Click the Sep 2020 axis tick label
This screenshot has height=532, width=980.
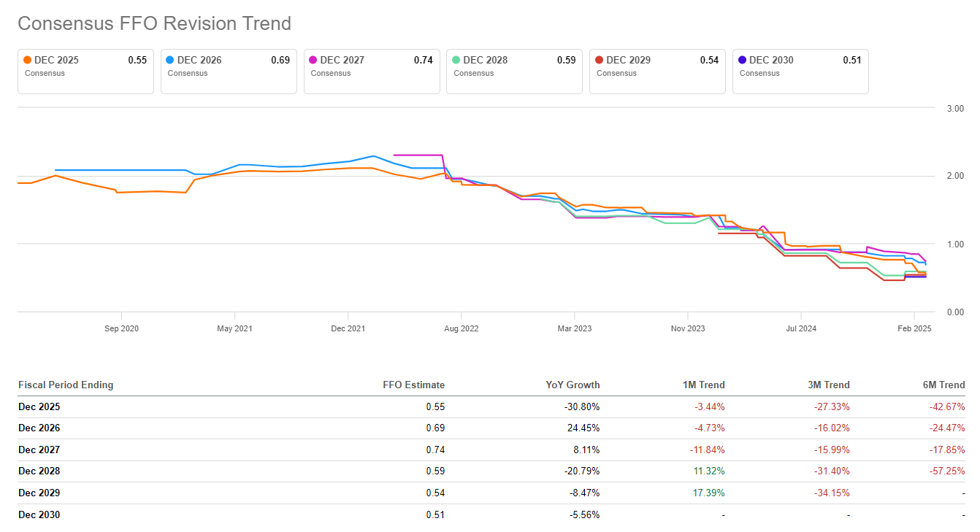tap(121, 328)
